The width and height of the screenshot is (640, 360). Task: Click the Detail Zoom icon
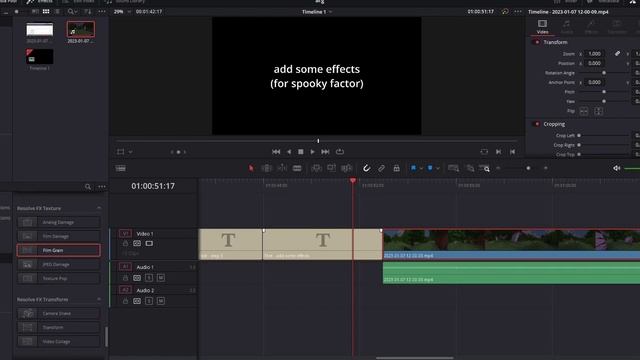pos(470,168)
